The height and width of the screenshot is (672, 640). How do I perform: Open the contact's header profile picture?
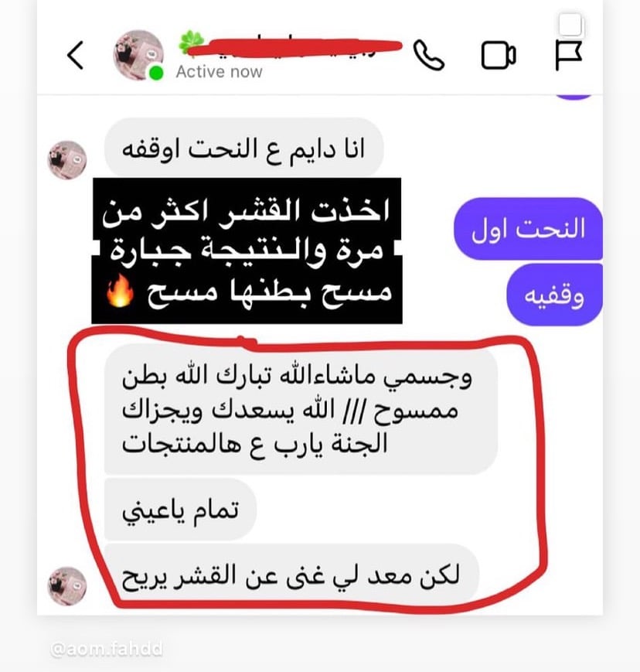tap(138, 55)
